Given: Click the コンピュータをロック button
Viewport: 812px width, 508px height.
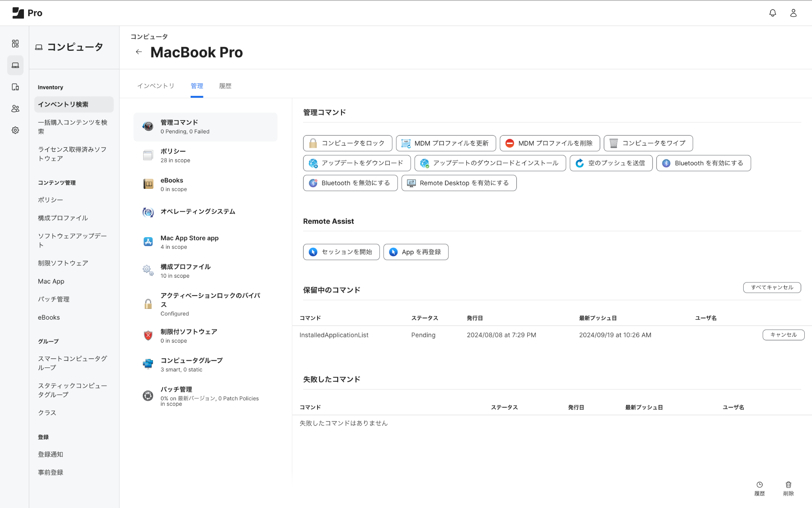Looking at the screenshot, I should point(347,143).
